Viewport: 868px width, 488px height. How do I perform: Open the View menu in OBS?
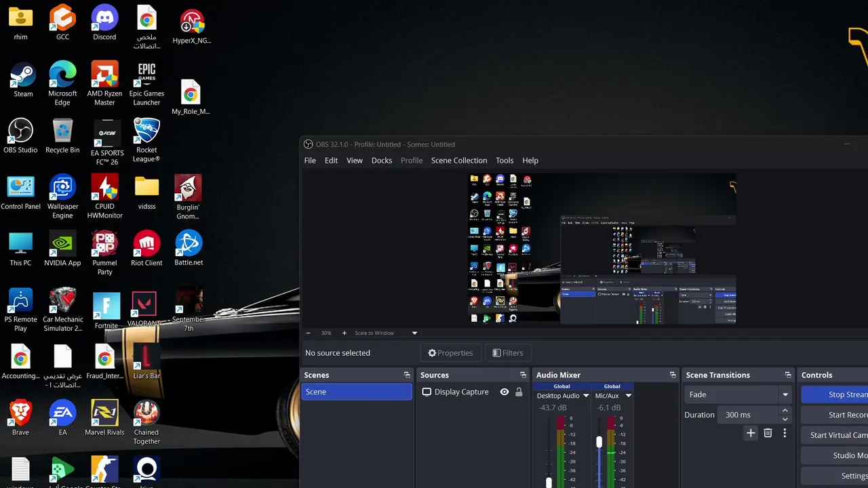(355, 161)
